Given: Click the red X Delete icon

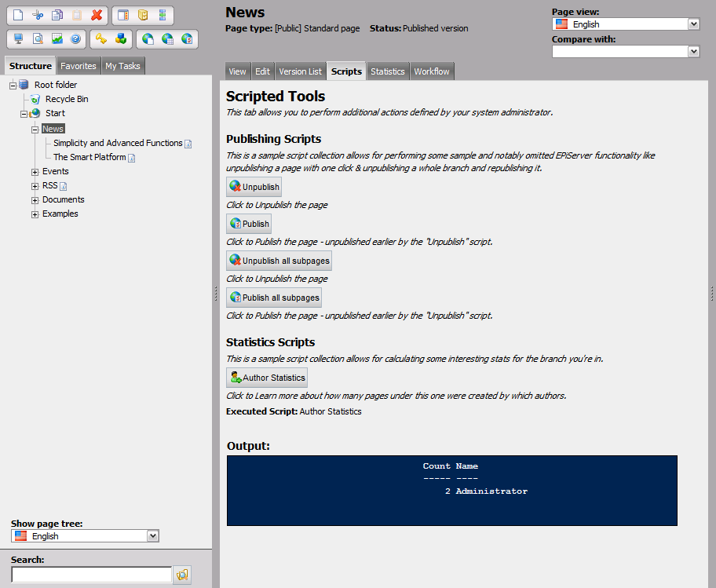Looking at the screenshot, I should (x=97, y=15).
